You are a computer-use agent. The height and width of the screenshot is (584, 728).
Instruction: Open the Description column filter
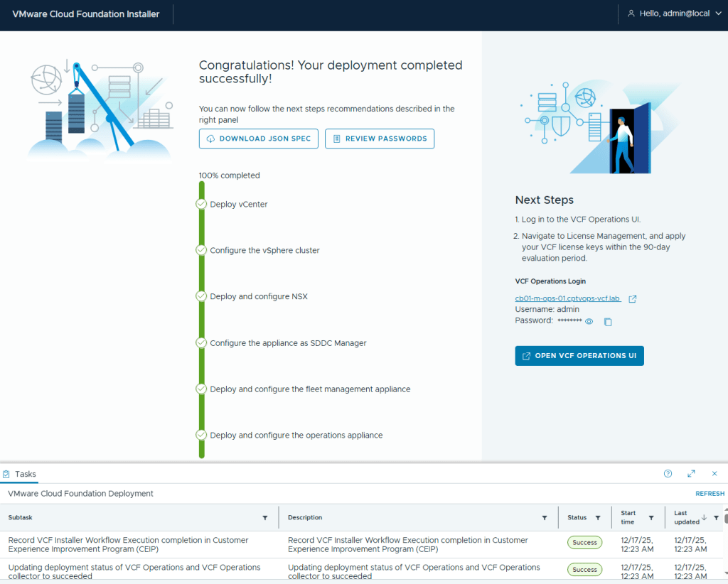pos(545,518)
